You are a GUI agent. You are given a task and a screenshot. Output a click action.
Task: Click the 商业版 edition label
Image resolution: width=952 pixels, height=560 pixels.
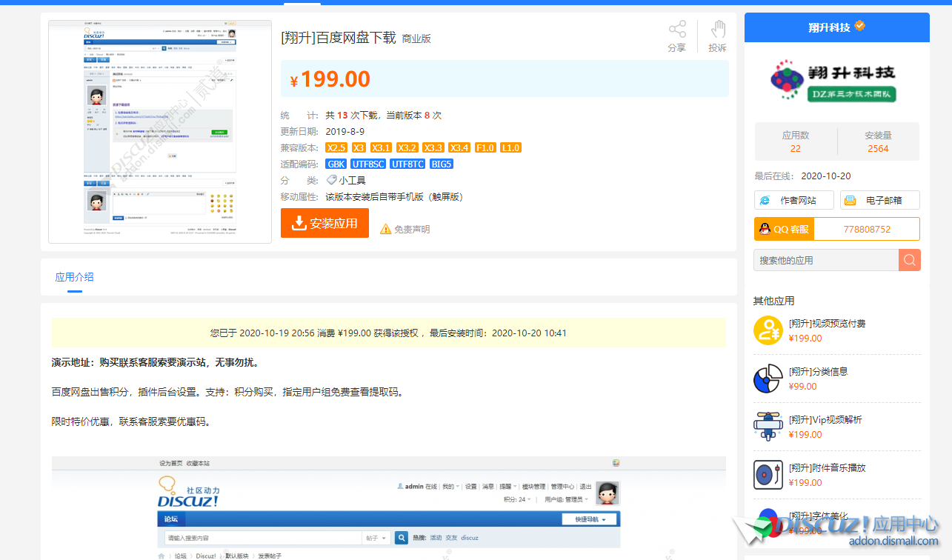416,39
